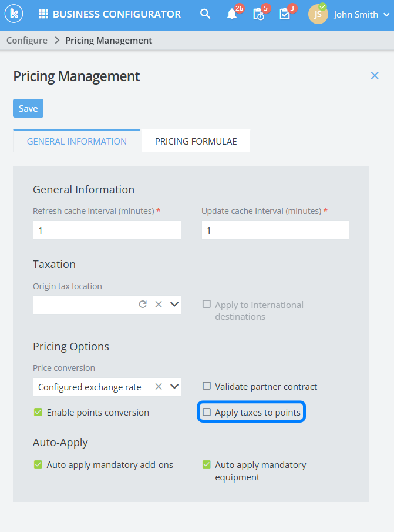Expand the Origin tax location dropdown
This screenshot has width=394, height=532.
click(x=174, y=305)
